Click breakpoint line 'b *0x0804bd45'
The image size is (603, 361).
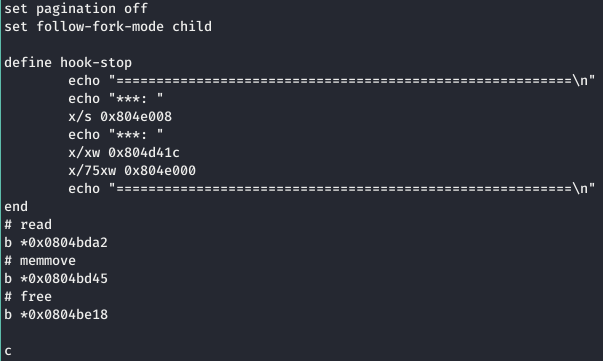pos(56,279)
